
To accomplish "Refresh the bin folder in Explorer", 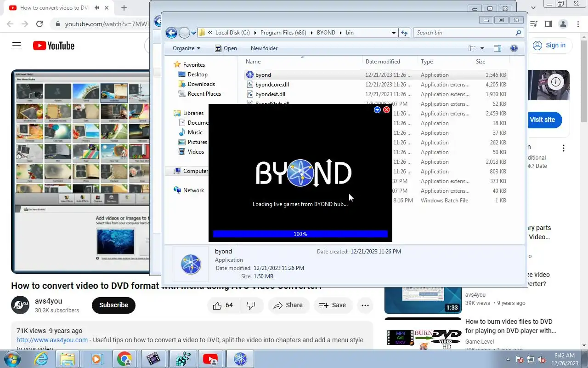I will point(404,33).
